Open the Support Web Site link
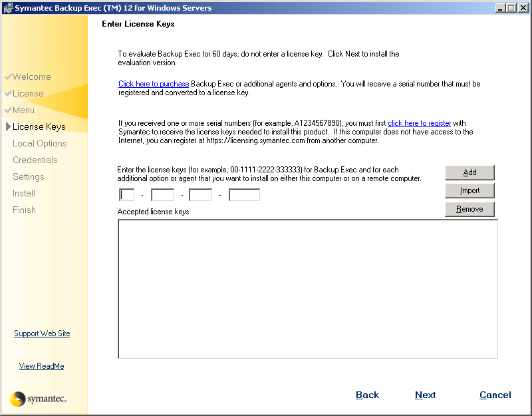This screenshot has width=532, height=416. click(x=42, y=333)
